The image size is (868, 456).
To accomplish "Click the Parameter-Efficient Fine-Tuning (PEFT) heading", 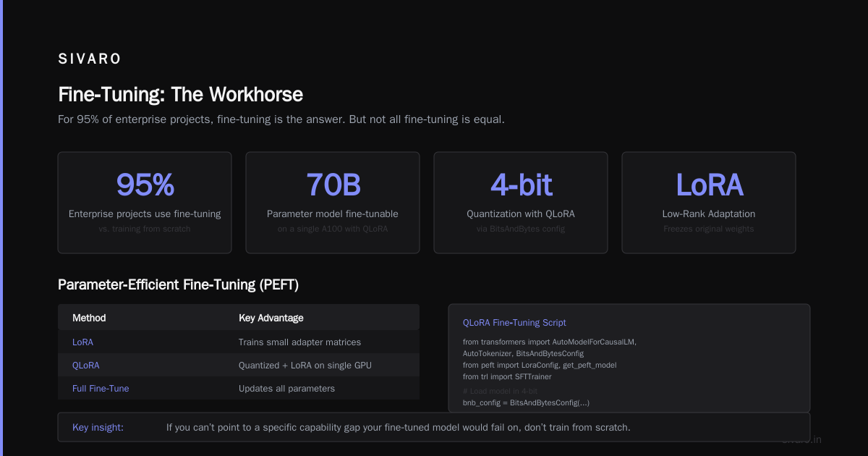I will pos(178,285).
